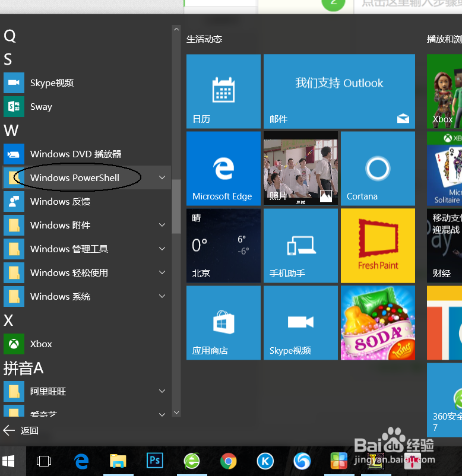The image size is (462, 476).
Task: Go back using the 返回 button
Action: (21, 430)
